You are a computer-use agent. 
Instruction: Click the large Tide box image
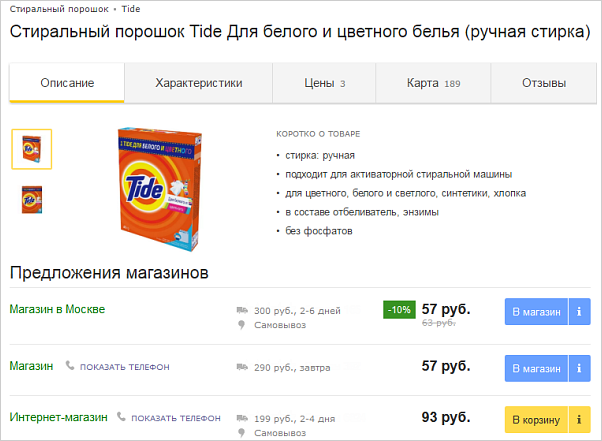coord(160,190)
